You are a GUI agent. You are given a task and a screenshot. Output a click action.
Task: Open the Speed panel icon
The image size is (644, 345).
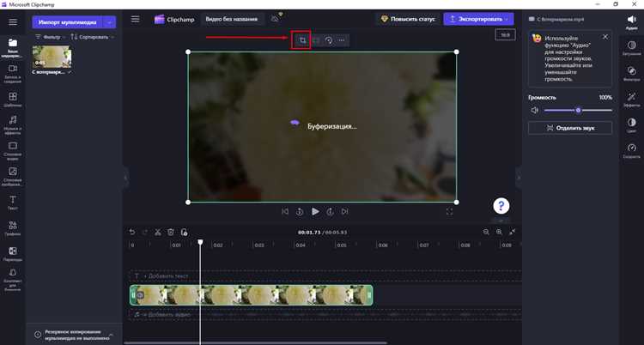tap(632, 150)
